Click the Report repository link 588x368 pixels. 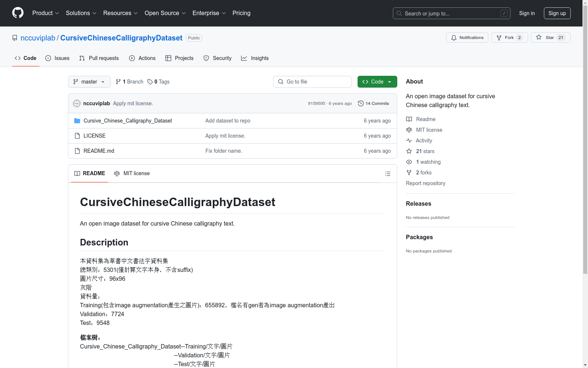426,183
